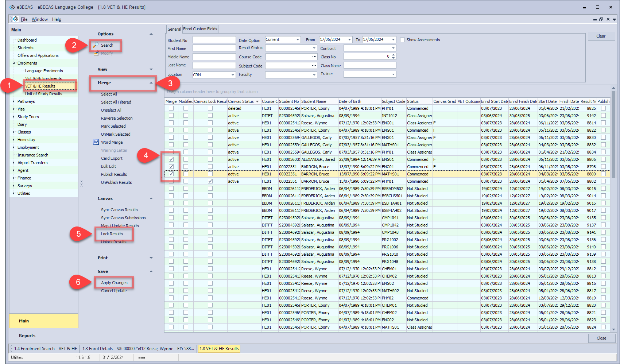Untick Merge checkbox for ALEXANDER, Jared row

[171, 159]
